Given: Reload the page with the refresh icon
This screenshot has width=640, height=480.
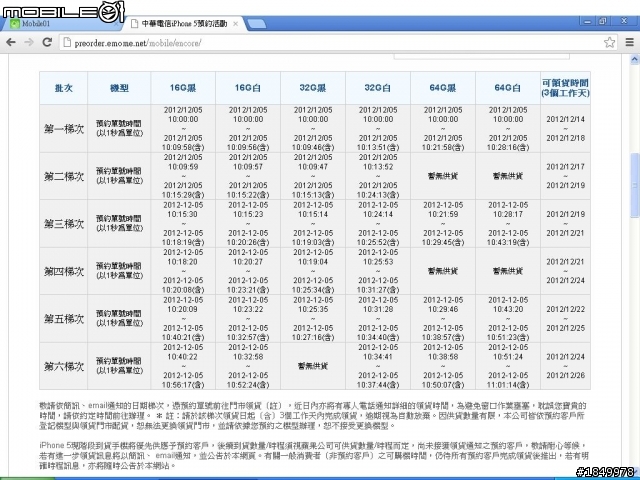Looking at the screenshot, I should (x=47, y=42).
